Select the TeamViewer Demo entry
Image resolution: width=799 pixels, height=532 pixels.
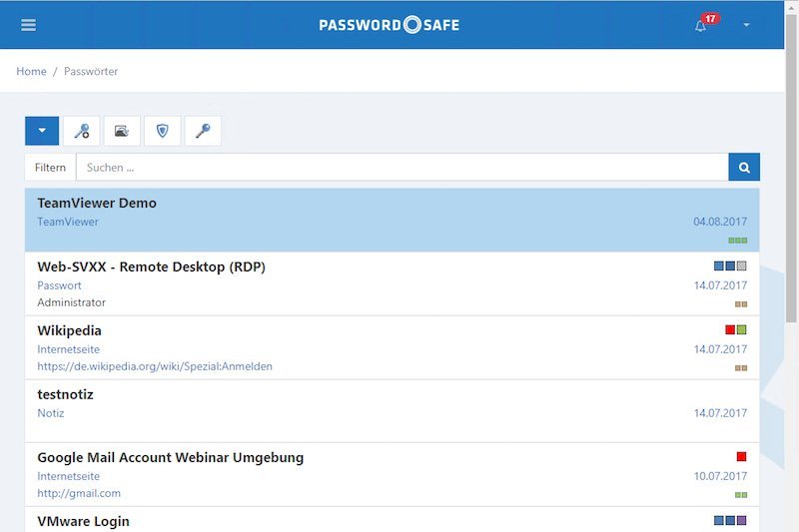click(392, 220)
